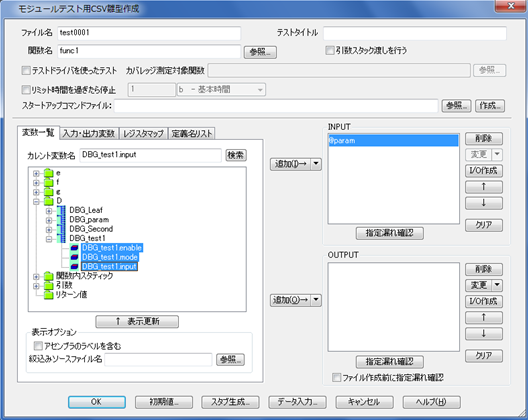Open the OUTPUT 変更 dropdown arrow
528x420 pixels.
pyautogui.click(x=497, y=285)
